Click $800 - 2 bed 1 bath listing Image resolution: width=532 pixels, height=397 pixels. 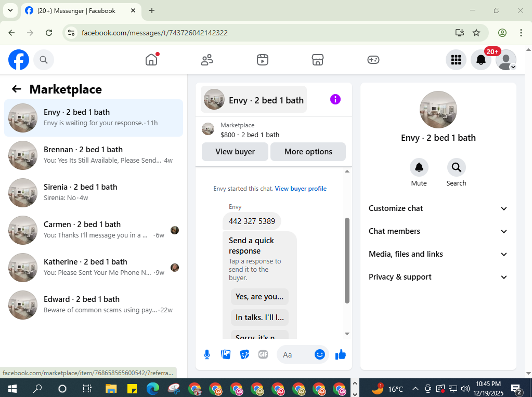pos(250,135)
